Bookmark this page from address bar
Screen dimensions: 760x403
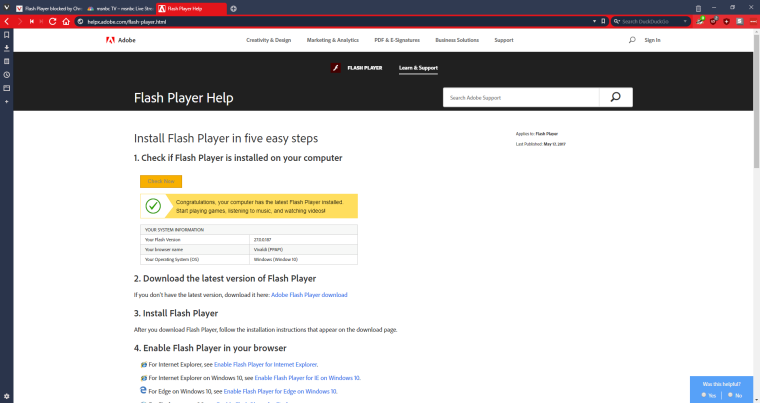(603, 21)
